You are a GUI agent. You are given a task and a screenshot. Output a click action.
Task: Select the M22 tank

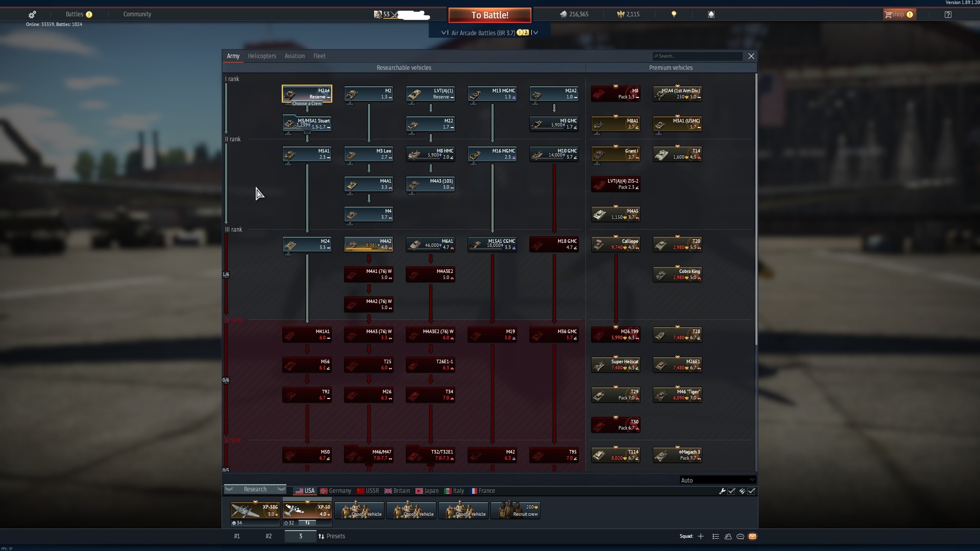click(x=430, y=124)
